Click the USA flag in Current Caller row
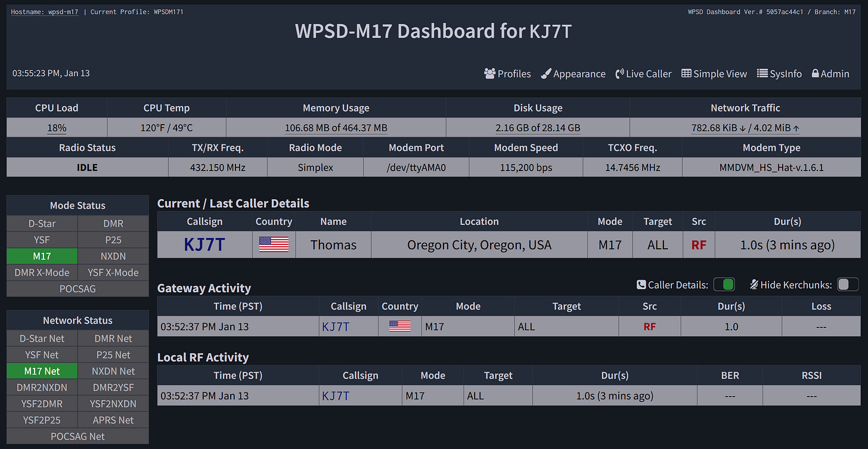The width and height of the screenshot is (868, 449). tap(274, 244)
